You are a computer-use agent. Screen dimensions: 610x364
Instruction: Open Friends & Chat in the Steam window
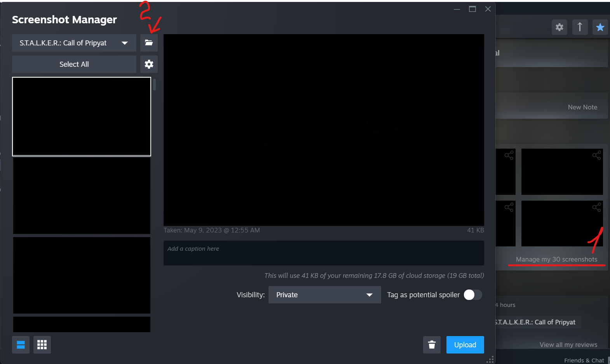[584, 360]
